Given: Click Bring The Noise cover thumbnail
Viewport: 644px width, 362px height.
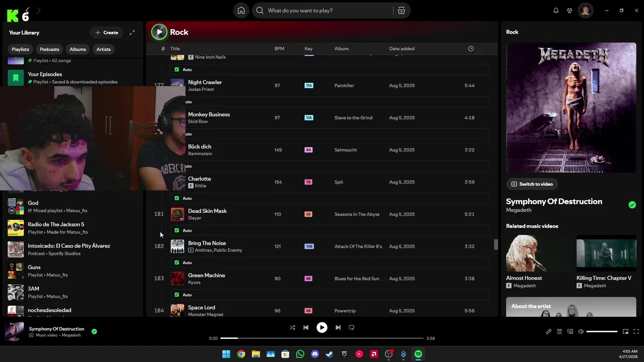Looking at the screenshot, I should [x=177, y=246].
